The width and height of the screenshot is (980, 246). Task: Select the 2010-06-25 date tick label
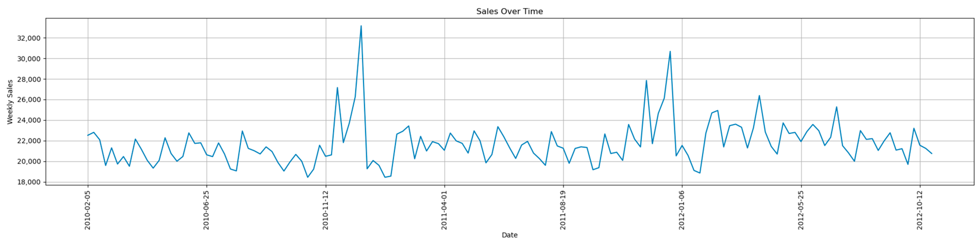(206, 210)
